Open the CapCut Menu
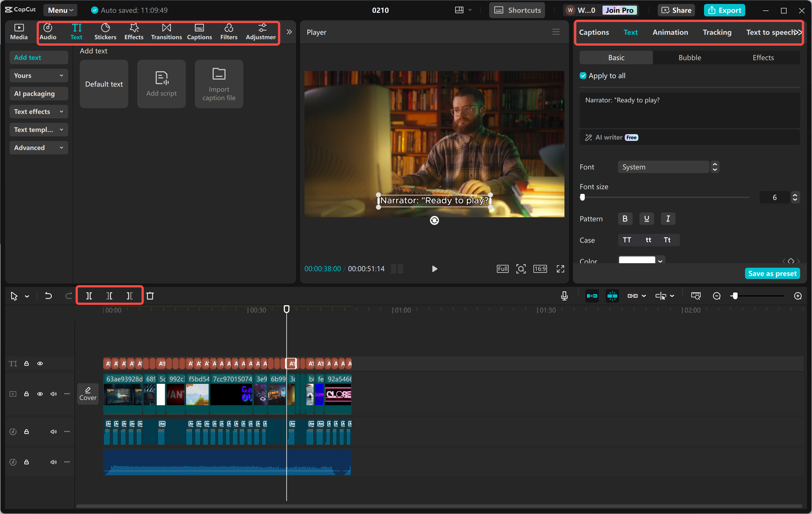 [x=60, y=10]
